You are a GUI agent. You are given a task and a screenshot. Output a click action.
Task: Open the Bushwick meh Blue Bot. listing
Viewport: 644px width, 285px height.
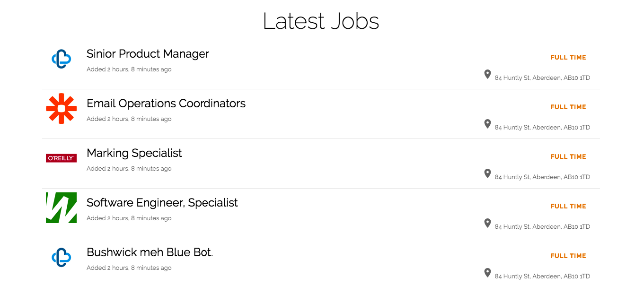click(x=150, y=252)
